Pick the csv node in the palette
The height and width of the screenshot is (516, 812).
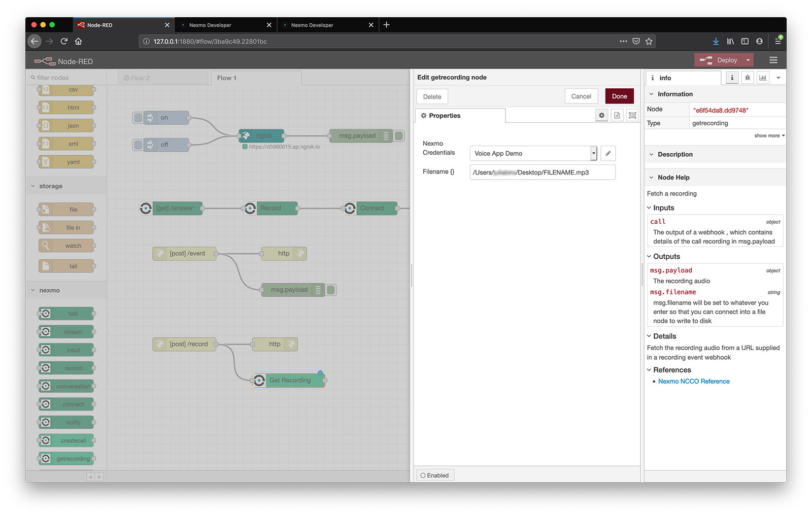66,90
